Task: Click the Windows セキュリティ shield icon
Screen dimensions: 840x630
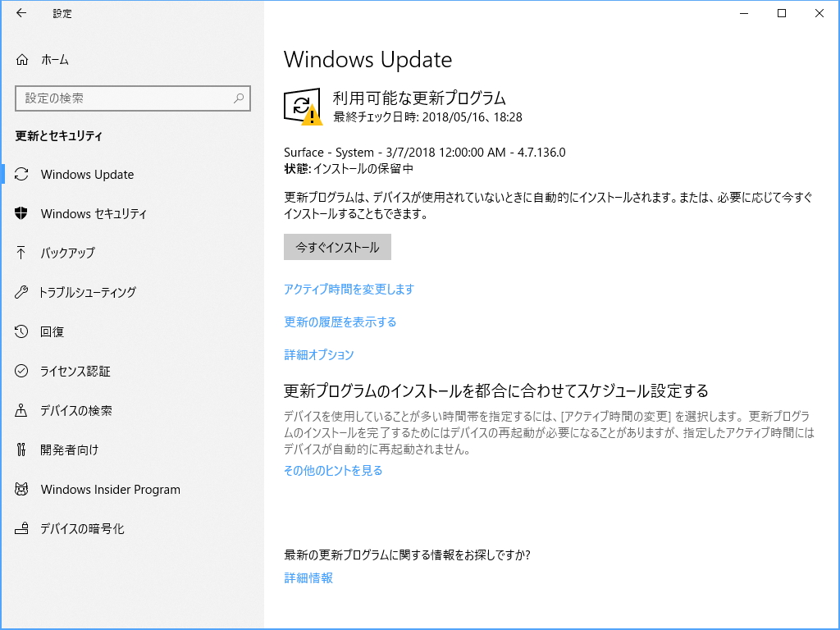Action: pyautogui.click(x=22, y=213)
